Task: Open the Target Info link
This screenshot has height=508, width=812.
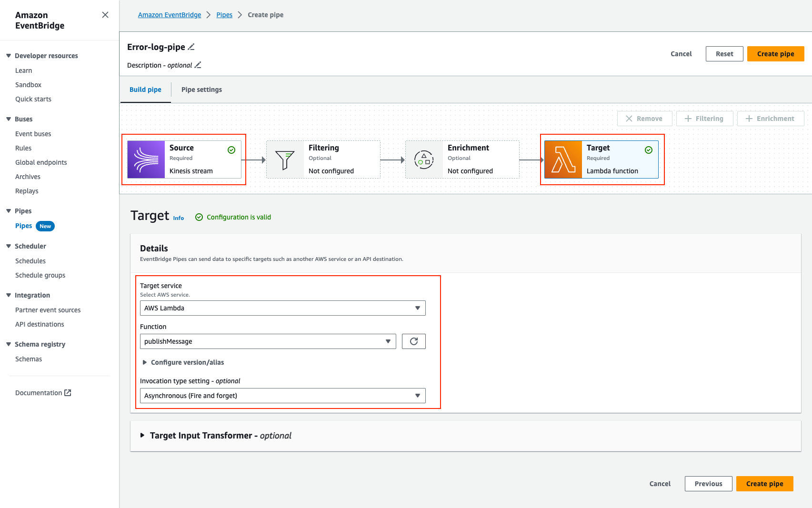Action: pos(179,218)
